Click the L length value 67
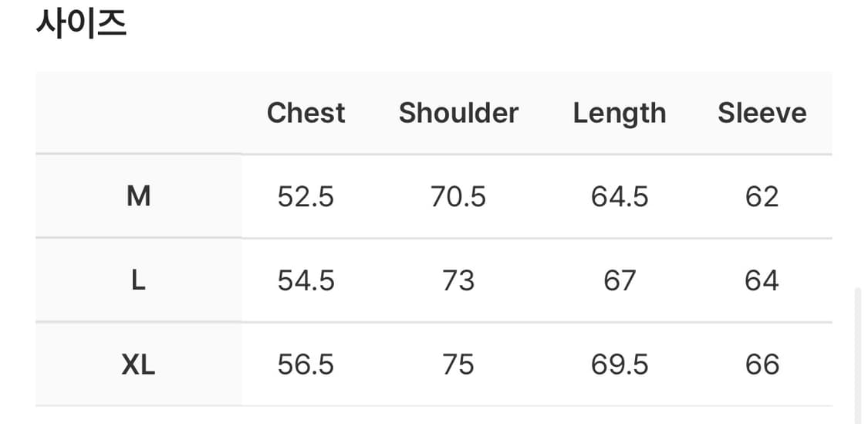The image size is (868, 424). pos(619,280)
